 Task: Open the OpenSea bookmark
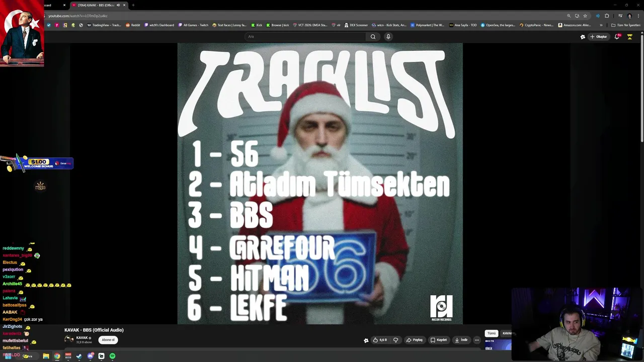[498, 25]
